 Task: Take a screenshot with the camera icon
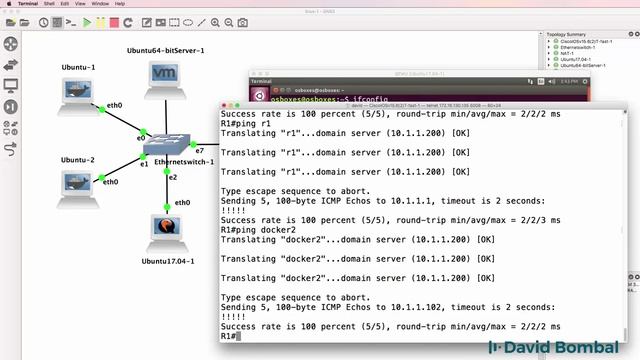pyautogui.click(x=243, y=23)
